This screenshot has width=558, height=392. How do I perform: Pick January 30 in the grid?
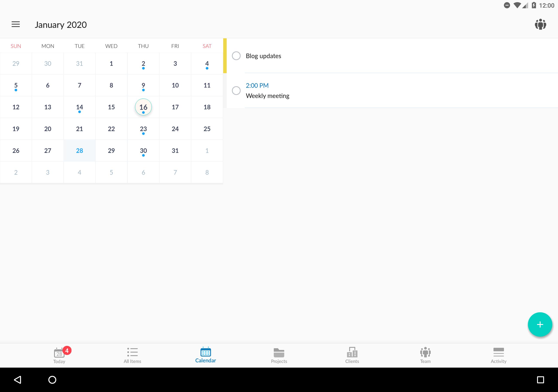click(143, 150)
